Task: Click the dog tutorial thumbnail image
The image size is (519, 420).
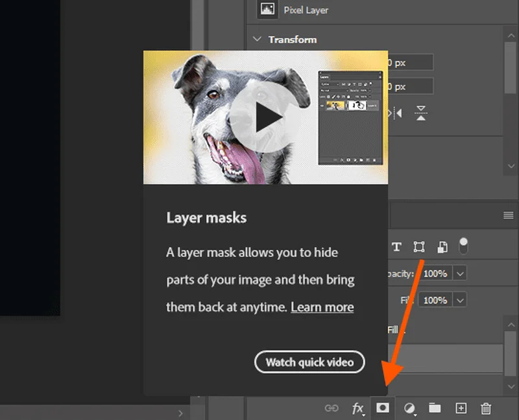Action: [265, 117]
